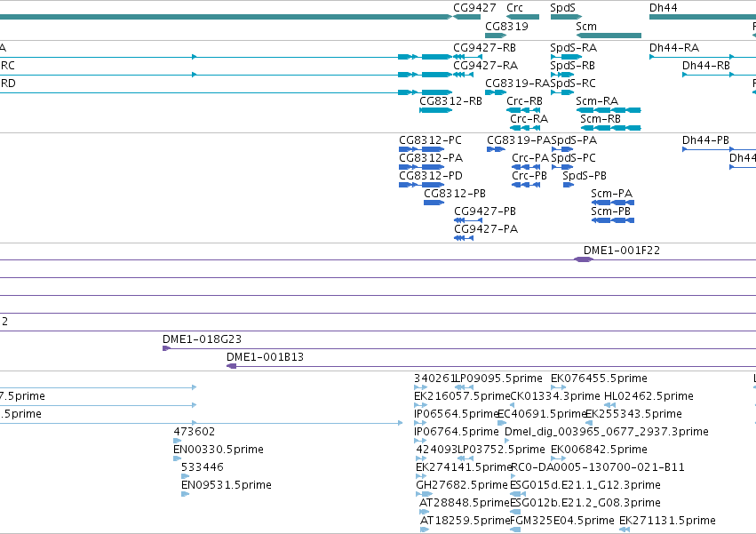Click protein SpdS-PB
The width and height of the screenshot is (756, 534).
pos(585,176)
